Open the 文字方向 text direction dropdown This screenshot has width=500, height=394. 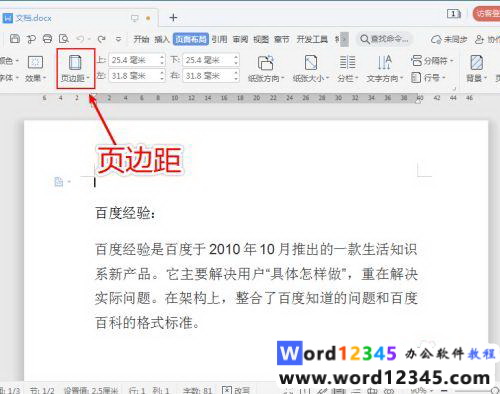click(x=385, y=69)
